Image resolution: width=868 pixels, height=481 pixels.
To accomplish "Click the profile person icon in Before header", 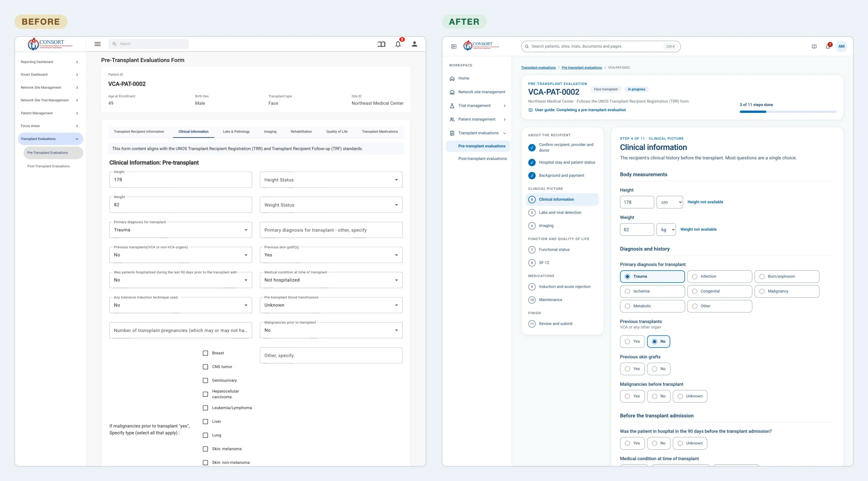I will (x=414, y=44).
